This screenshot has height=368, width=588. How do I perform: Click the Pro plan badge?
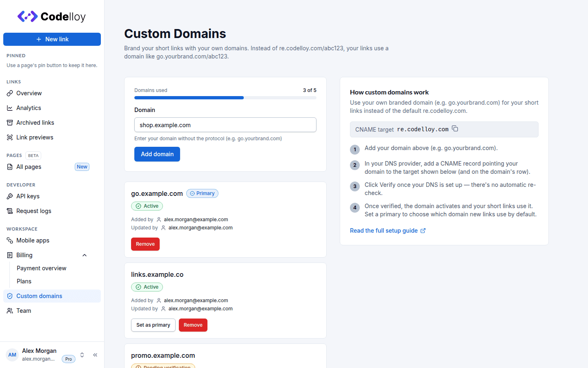(69, 359)
